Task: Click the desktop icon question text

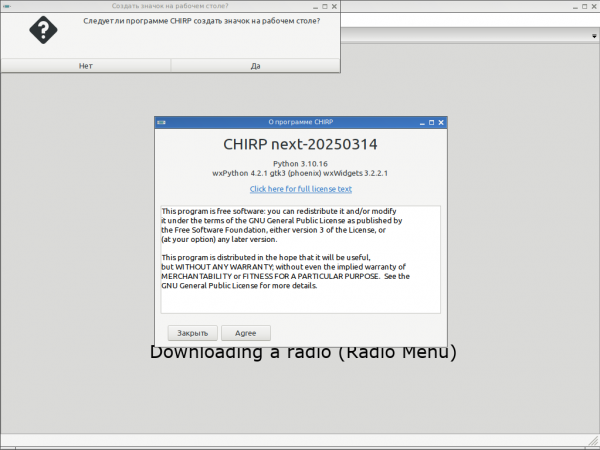Action: (x=202, y=21)
